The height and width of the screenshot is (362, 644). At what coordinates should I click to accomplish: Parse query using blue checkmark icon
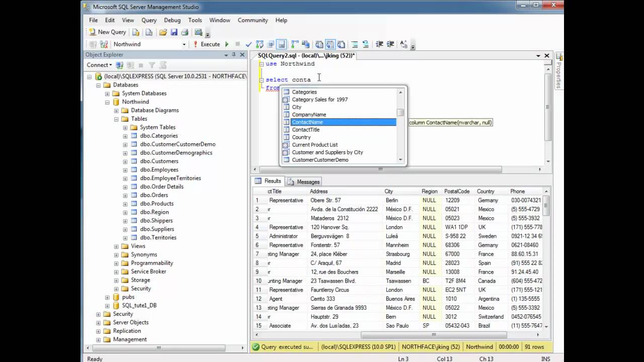(249, 44)
